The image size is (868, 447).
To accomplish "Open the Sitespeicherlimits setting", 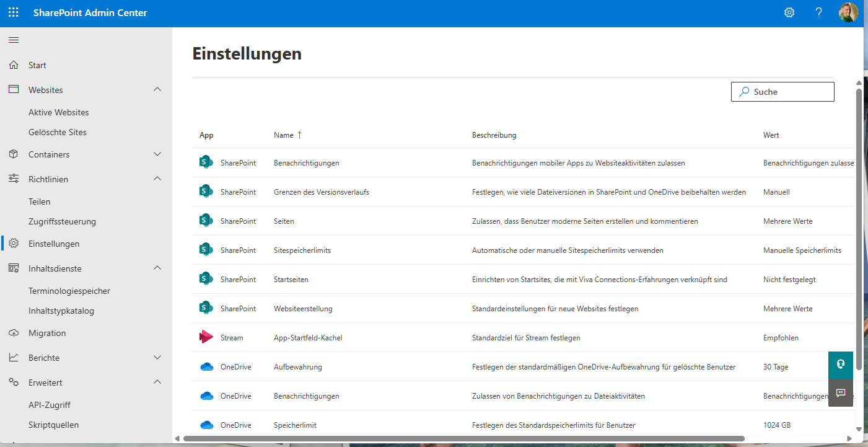I will pyautogui.click(x=302, y=250).
